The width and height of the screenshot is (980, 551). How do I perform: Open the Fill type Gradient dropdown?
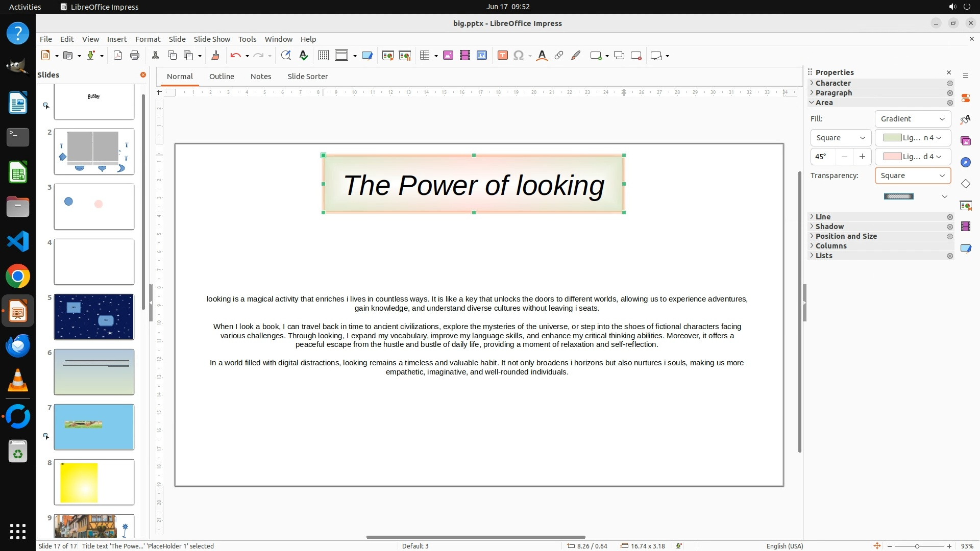click(912, 119)
